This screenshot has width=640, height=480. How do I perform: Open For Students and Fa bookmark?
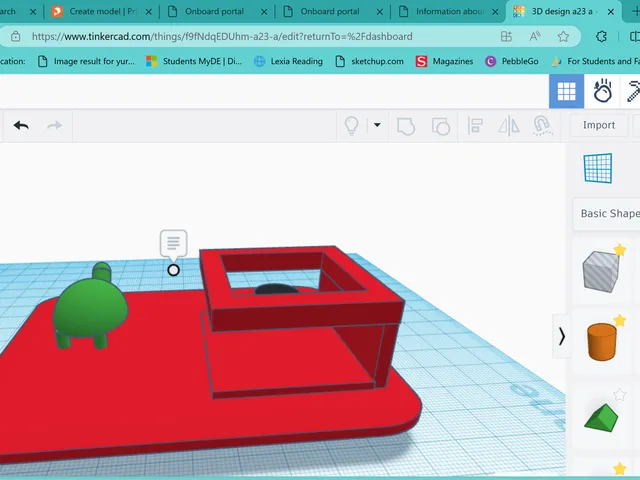[596, 61]
